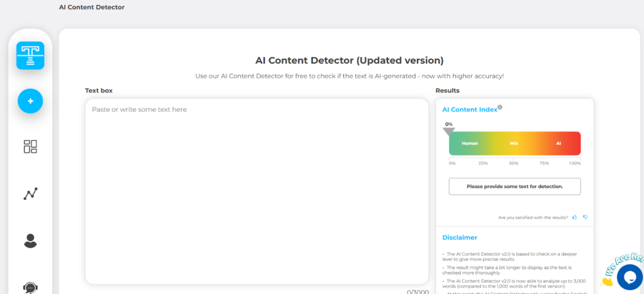Click the 100% scale label under gauge
Viewport: 644px width, 294px height.
pyautogui.click(x=575, y=163)
